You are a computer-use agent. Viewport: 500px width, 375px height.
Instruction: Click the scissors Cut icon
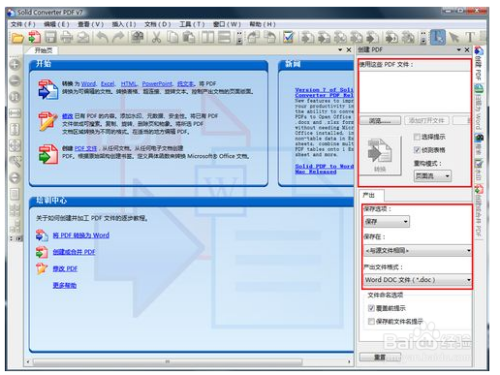coord(156,37)
